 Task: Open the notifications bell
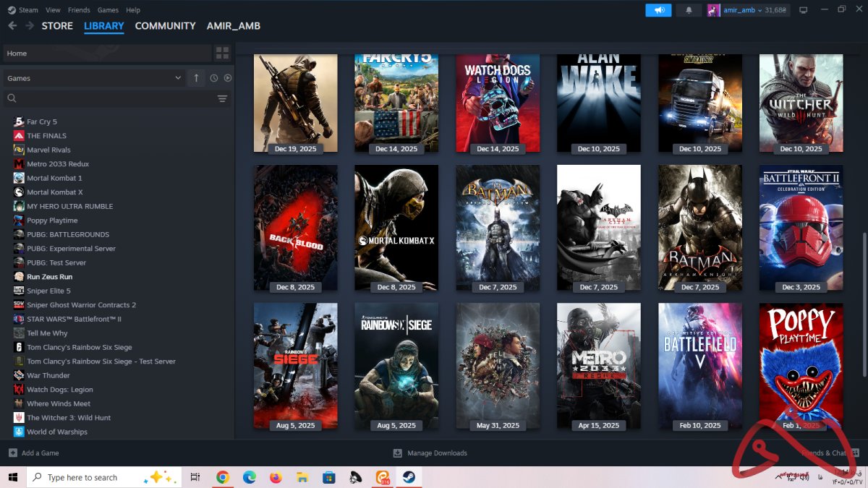[x=689, y=10]
